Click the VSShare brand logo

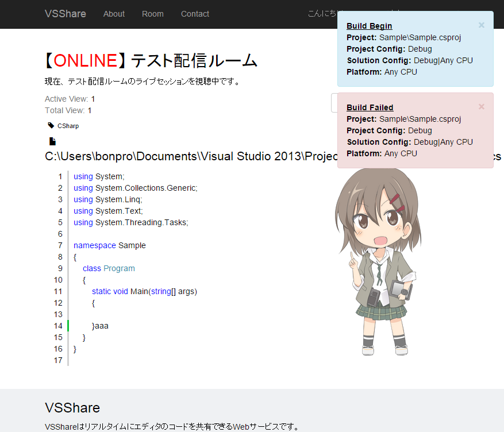65,14
